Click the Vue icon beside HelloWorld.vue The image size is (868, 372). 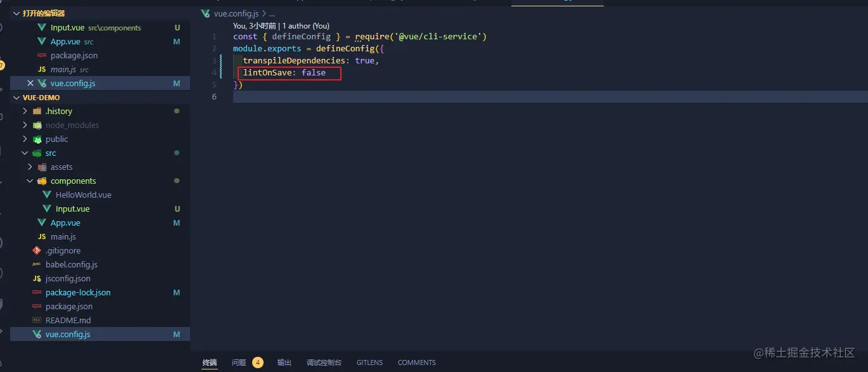[x=47, y=195]
